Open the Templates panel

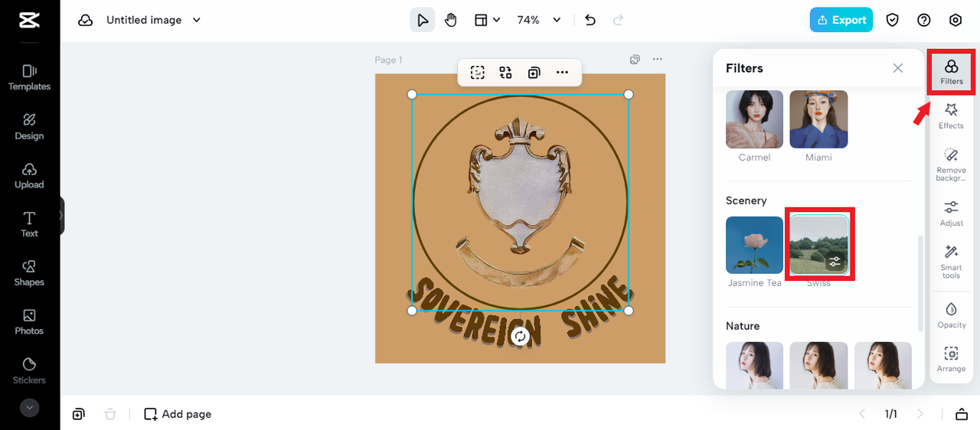point(29,77)
